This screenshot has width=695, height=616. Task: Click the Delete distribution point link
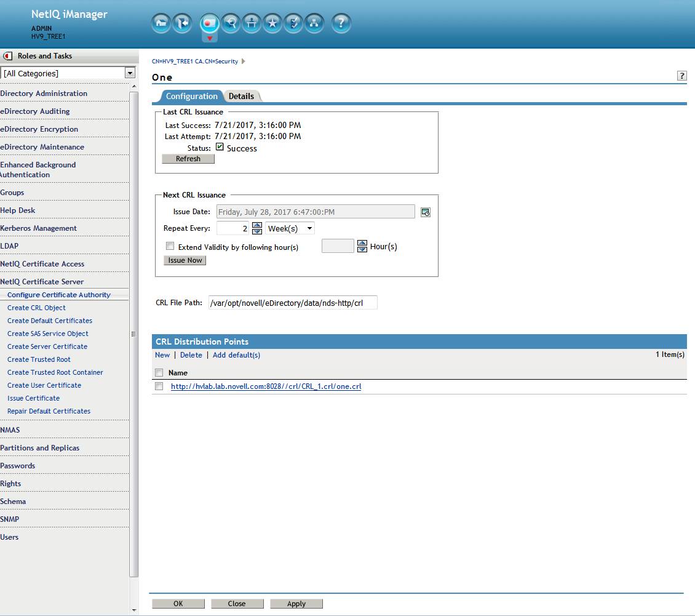point(191,355)
